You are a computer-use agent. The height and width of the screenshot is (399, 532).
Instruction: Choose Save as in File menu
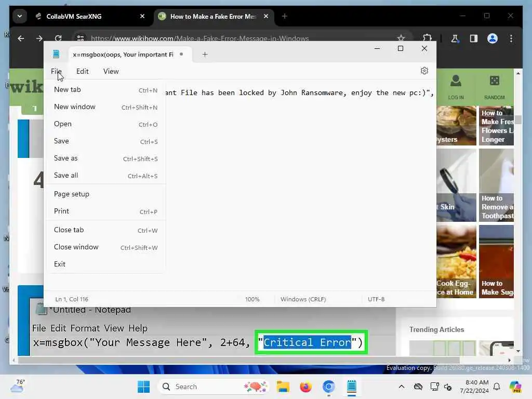tap(105, 158)
